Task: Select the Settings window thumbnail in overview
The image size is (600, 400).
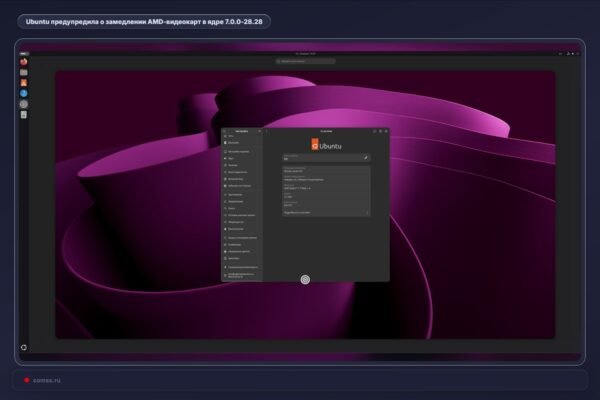Action: tap(305, 205)
